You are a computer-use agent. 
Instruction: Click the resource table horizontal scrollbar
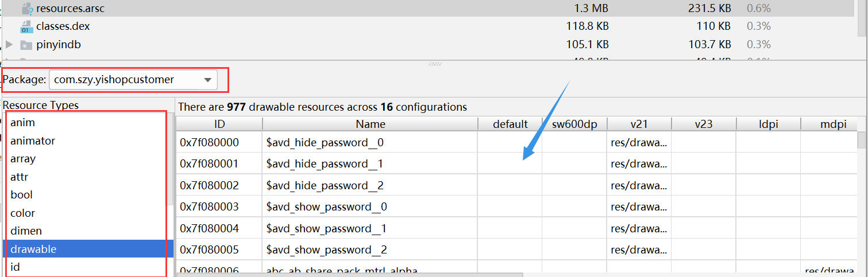349,275
